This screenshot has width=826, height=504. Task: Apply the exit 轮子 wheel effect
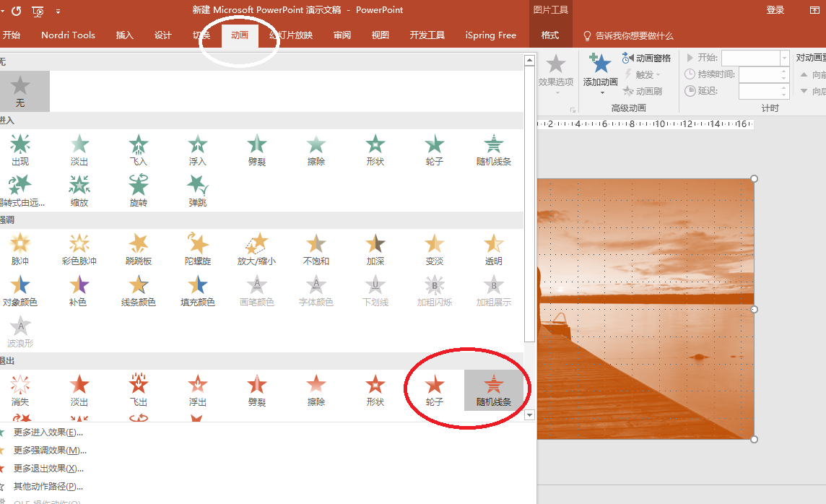coord(434,390)
